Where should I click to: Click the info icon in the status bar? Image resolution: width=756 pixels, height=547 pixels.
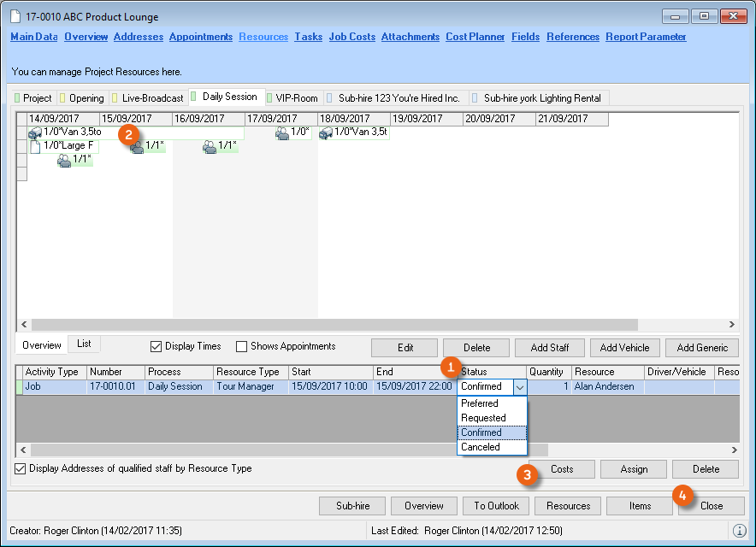coord(740,531)
